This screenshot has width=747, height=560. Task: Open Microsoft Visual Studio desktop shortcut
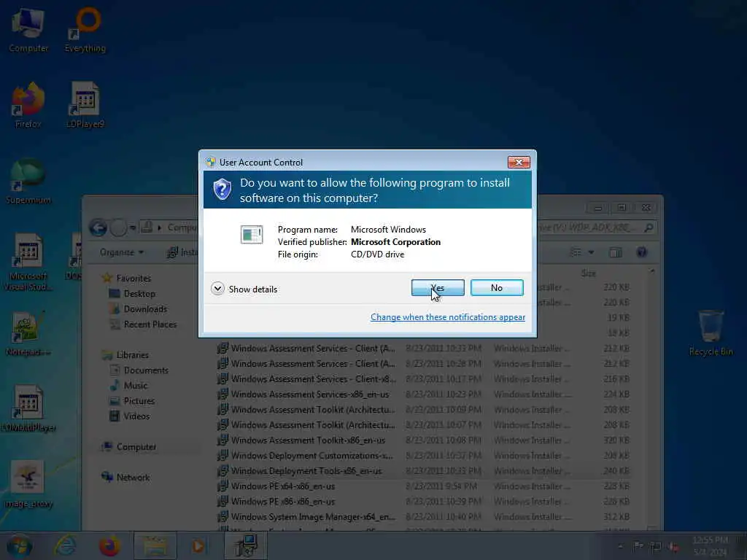tap(28, 262)
